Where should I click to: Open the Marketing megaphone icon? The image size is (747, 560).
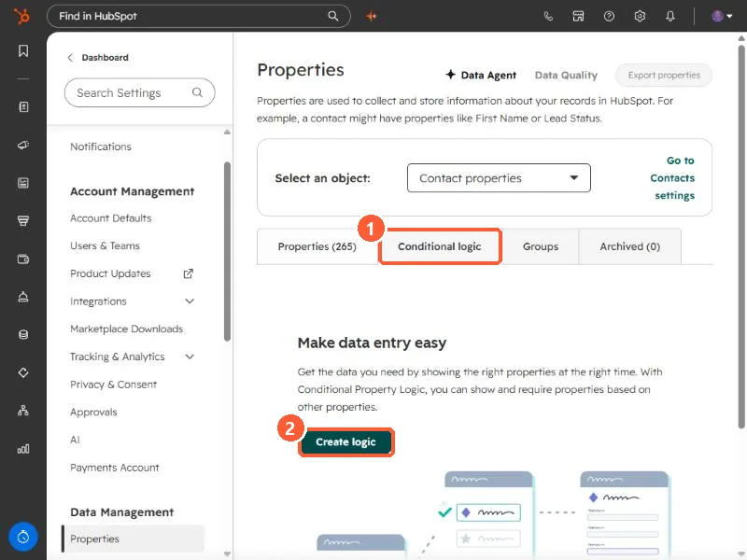(x=23, y=145)
